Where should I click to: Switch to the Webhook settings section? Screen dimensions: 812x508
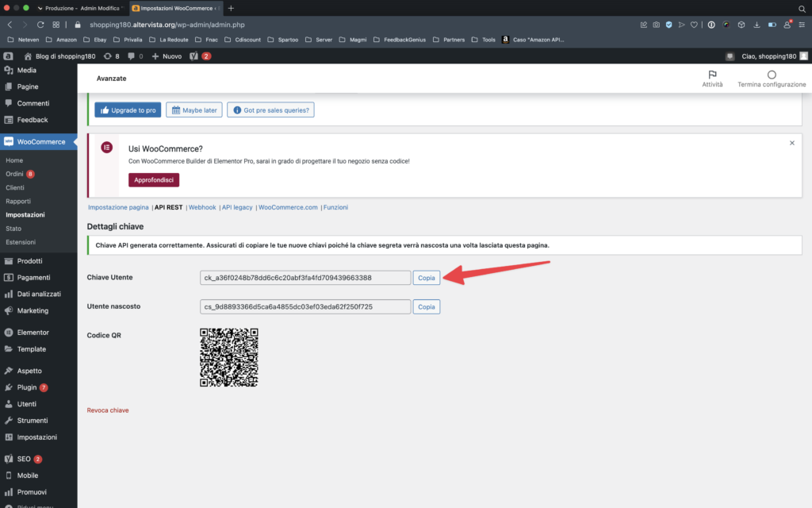tap(202, 207)
